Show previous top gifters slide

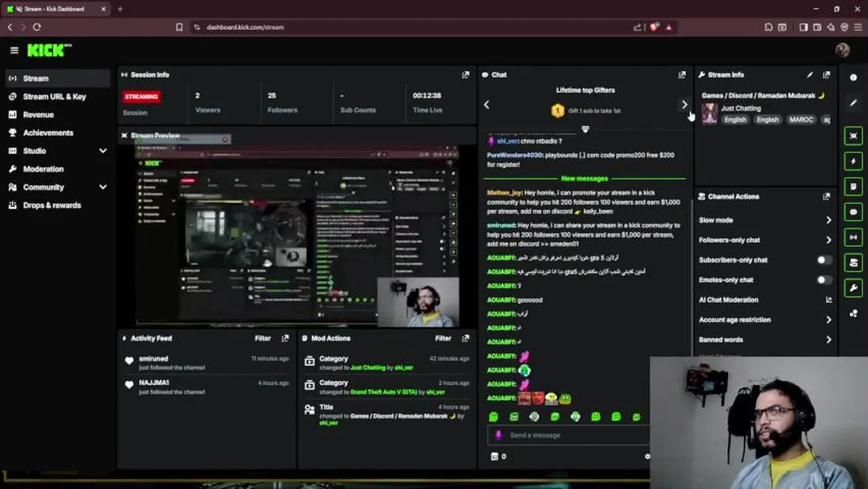(486, 105)
